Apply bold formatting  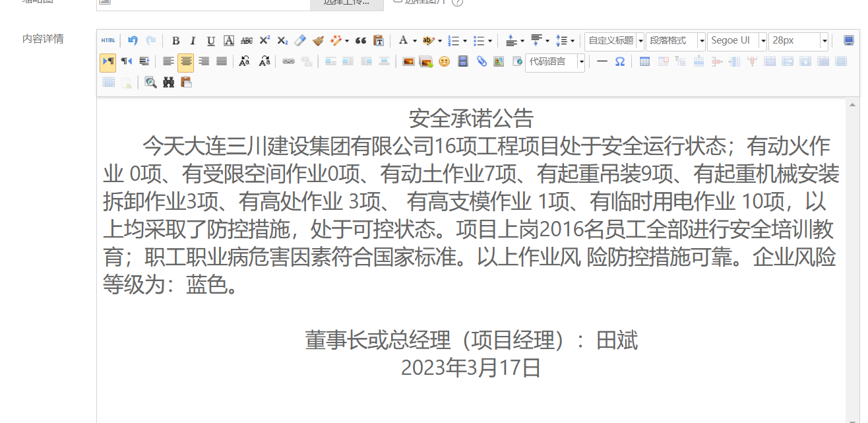click(175, 40)
